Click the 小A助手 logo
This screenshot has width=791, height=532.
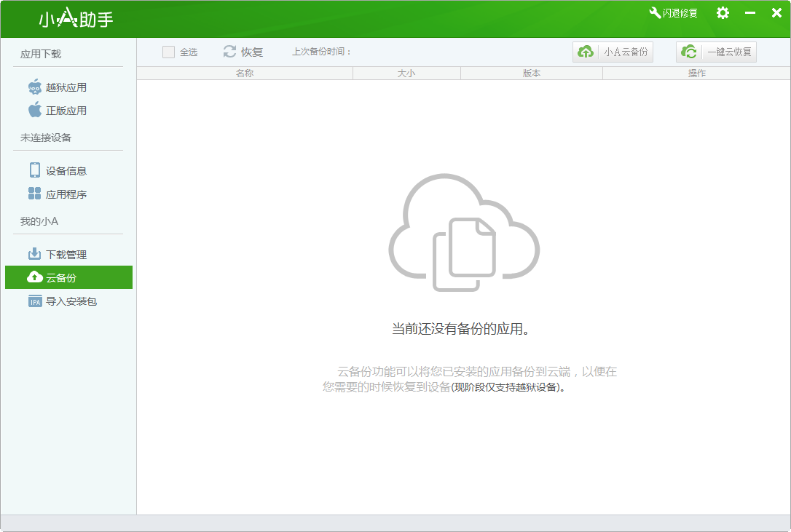click(x=76, y=19)
